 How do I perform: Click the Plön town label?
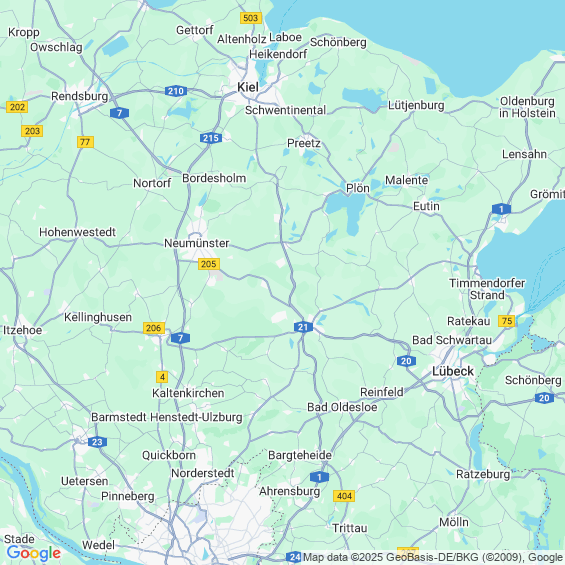[x=357, y=188]
